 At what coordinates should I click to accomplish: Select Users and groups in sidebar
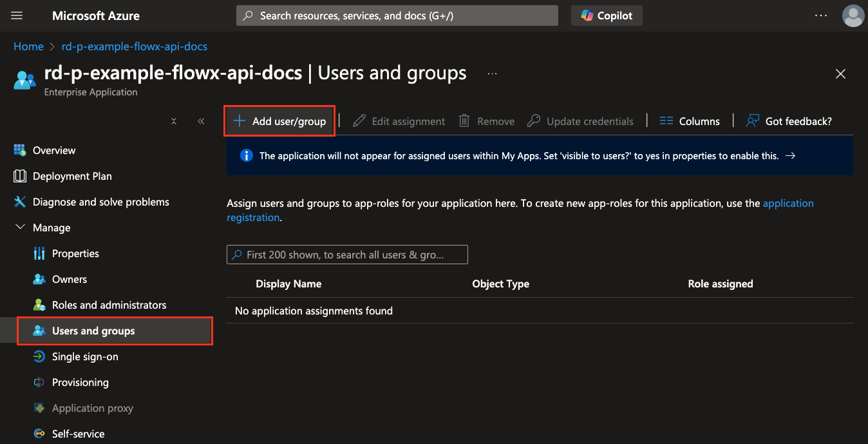[115, 331]
